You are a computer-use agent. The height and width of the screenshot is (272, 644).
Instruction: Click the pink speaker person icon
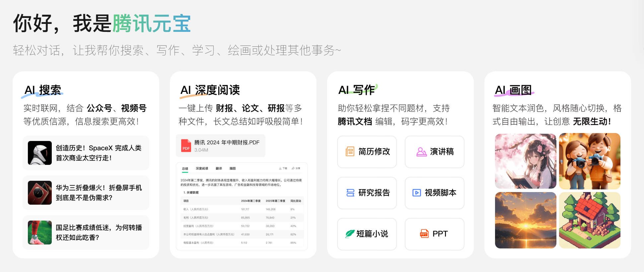(x=421, y=152)
